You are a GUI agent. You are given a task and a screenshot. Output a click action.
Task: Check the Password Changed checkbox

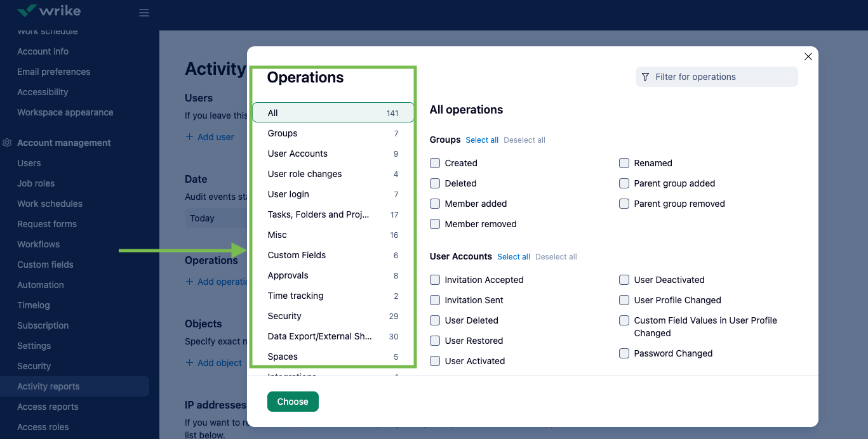click(624, 353)
